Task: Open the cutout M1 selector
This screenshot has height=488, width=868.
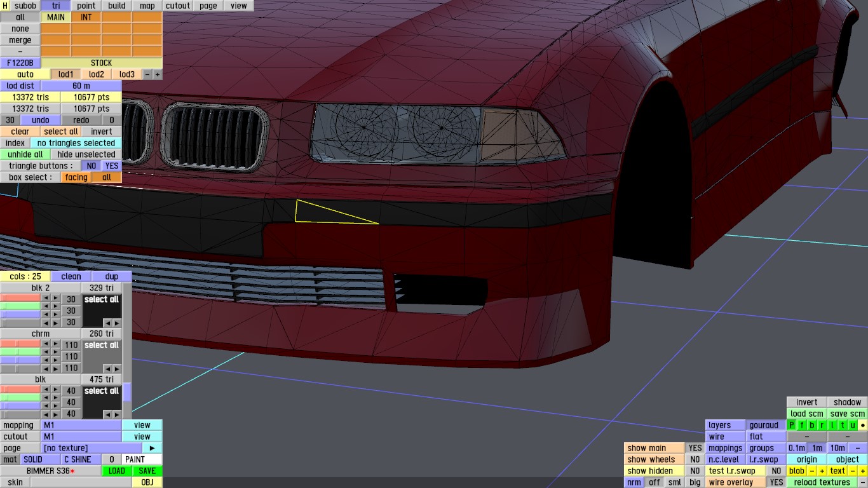Action: [x=81, y=437]
